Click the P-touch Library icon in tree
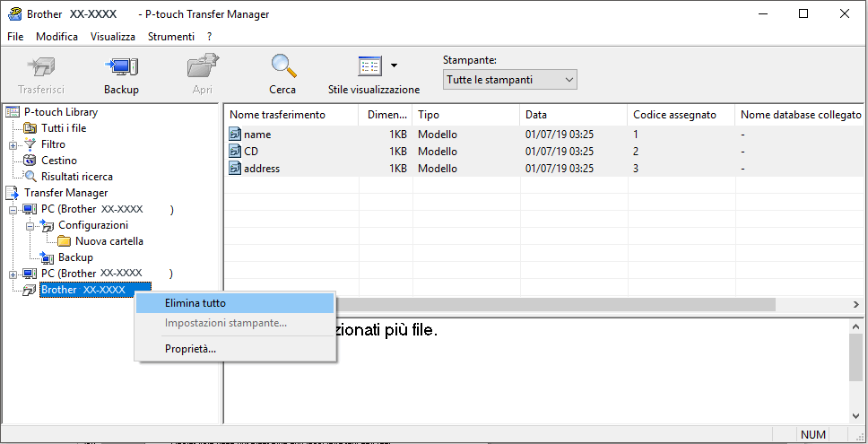The image size is (868, 444). 13,112
